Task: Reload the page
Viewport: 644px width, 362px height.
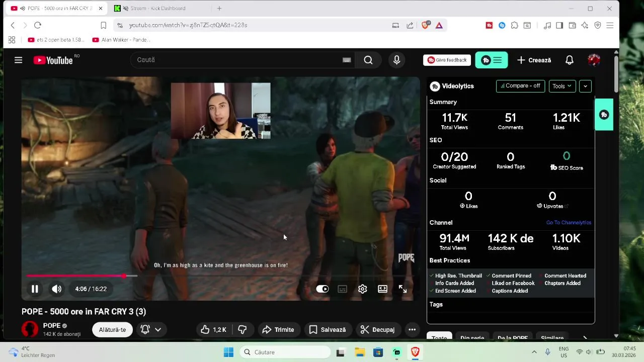Action: pos(37,25)
